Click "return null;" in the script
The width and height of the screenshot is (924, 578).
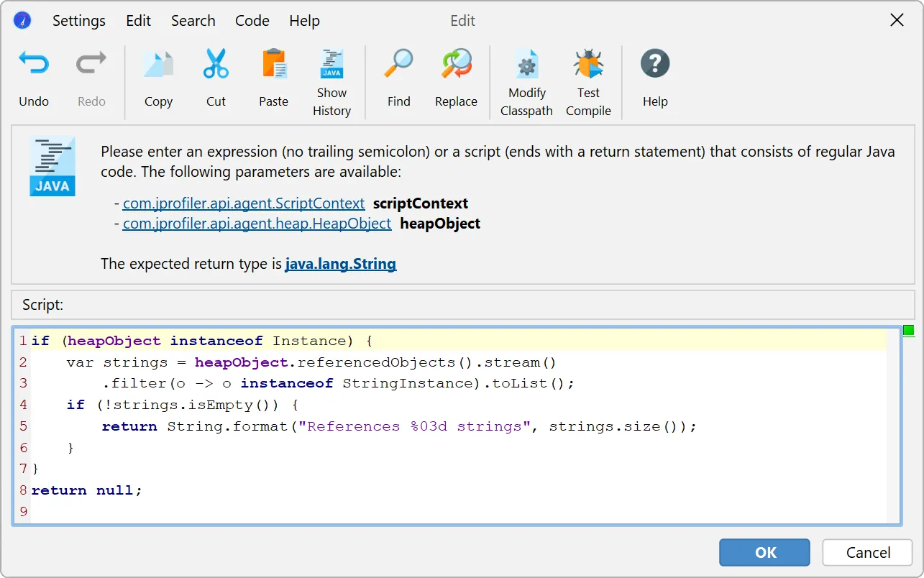click(87, 490)
